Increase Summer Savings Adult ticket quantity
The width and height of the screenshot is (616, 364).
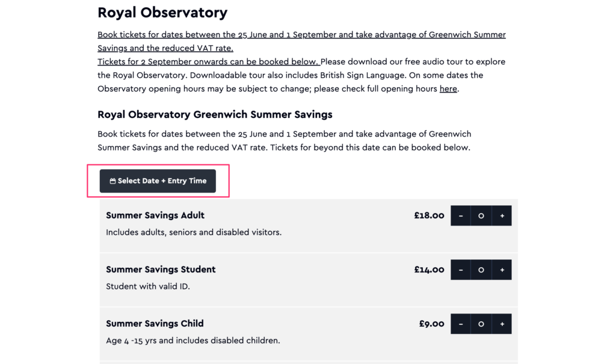click(x=502, y=215)
